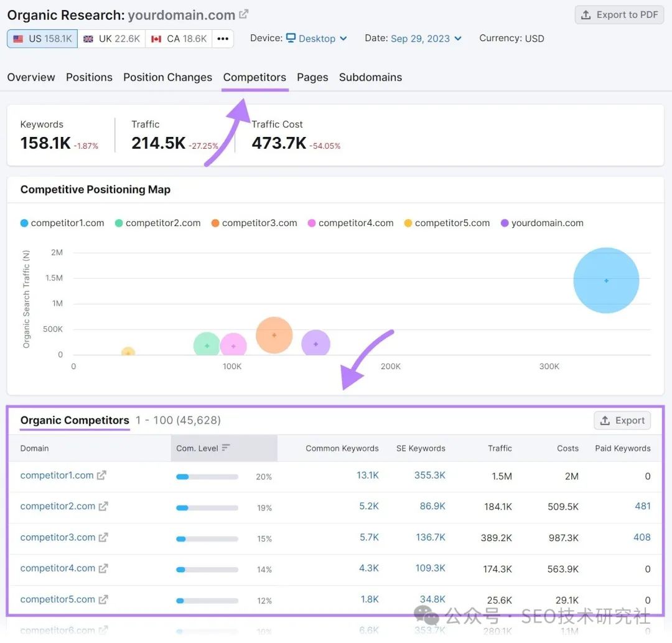The height and width of the screenshot is (643, 672).
Task: Open the Subdomains tab
Action: point(370,77)
